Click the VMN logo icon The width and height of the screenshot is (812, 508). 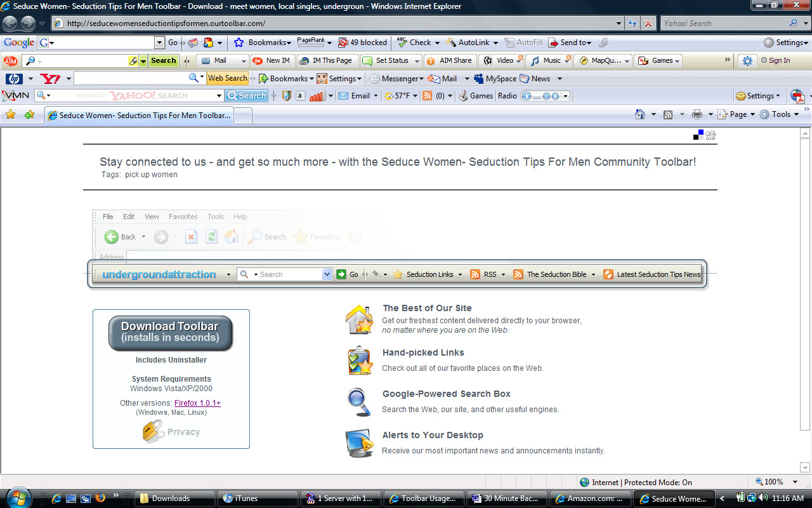coord(16,96)
